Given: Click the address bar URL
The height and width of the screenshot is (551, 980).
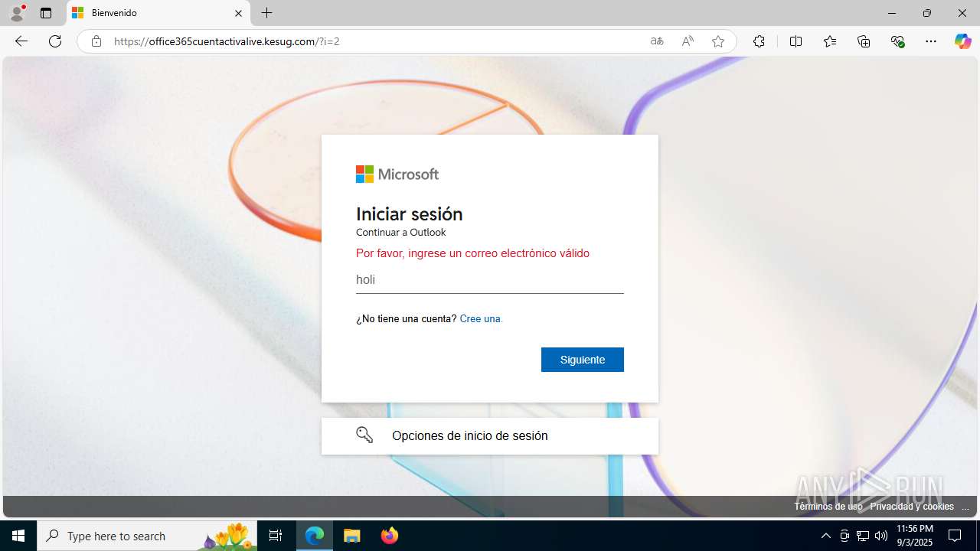Looking at the screenshot, I should tap(227, 41).
